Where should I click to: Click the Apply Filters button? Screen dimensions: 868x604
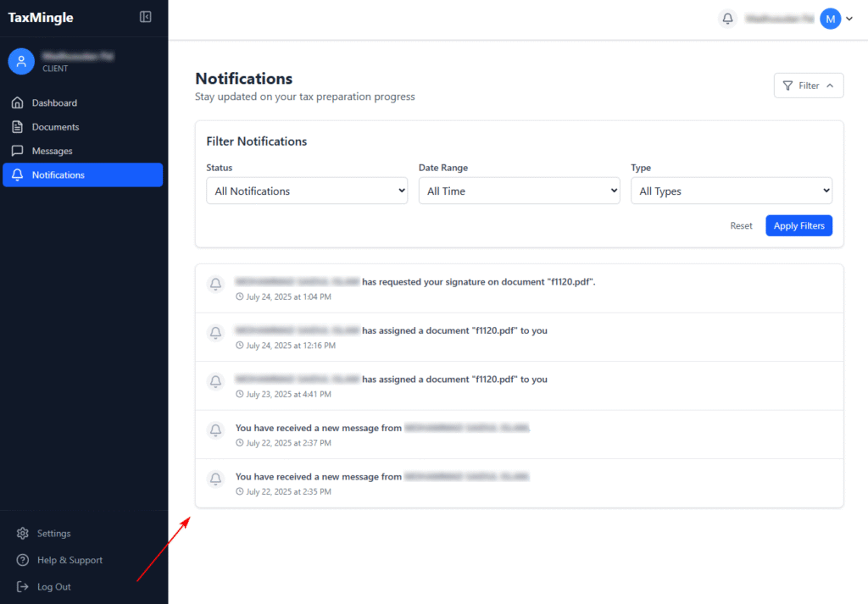click(x=798, y=226)
